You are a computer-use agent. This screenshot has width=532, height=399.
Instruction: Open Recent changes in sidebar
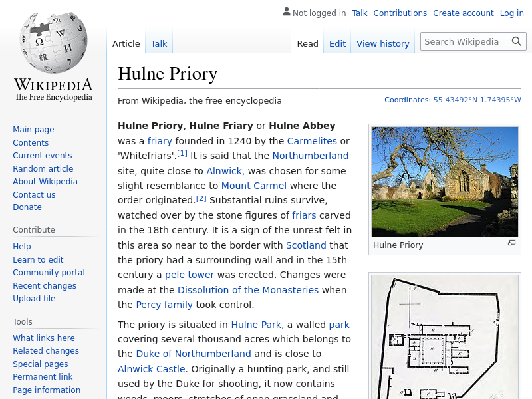pos(45,286)
